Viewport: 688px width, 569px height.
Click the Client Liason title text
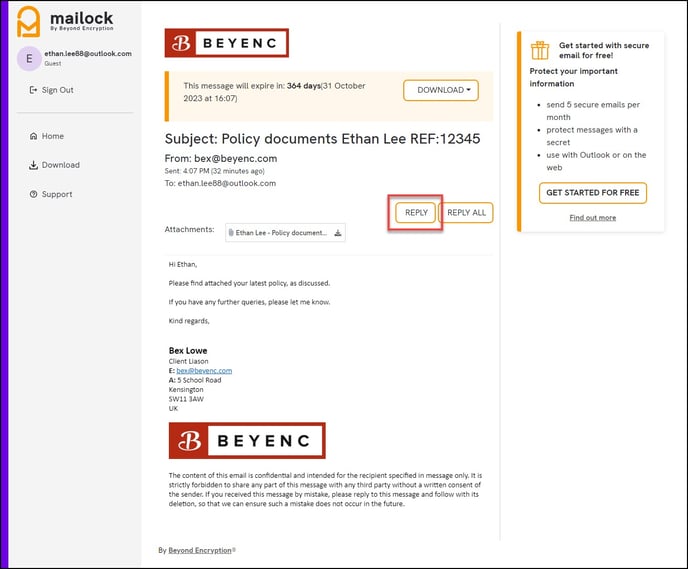(189, 361)
